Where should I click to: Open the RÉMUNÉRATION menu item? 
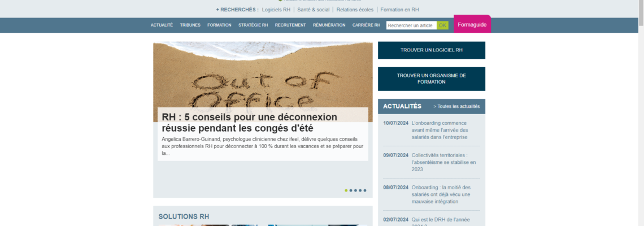click(329, 25)
